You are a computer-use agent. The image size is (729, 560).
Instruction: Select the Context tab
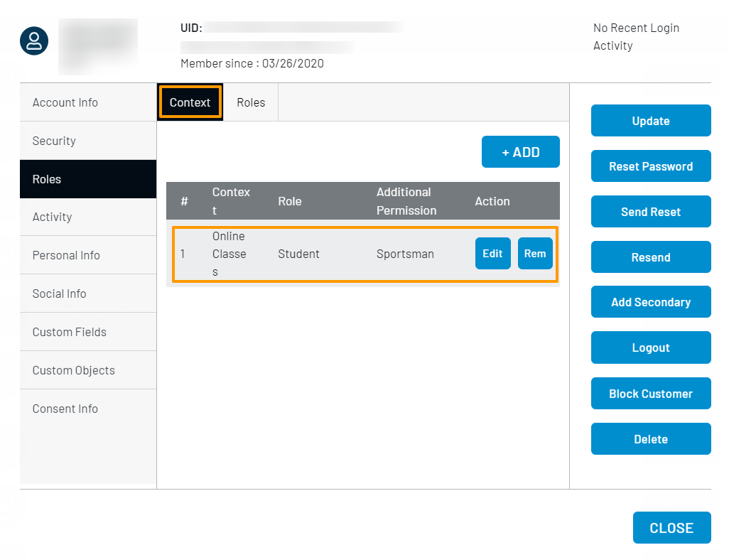[190, 102]
